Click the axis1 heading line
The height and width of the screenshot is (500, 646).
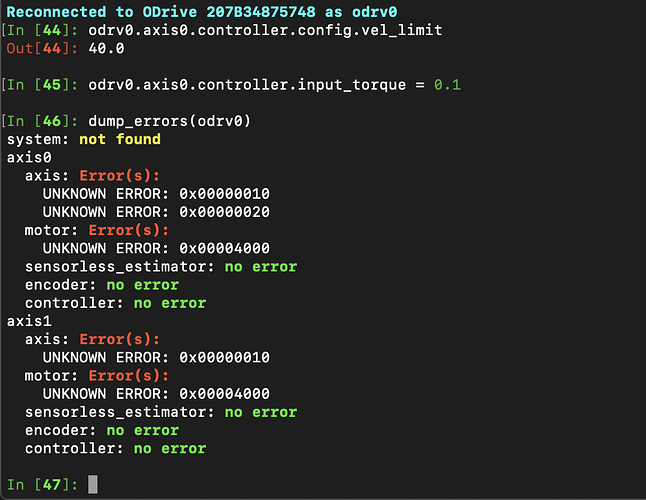point(29,321)
